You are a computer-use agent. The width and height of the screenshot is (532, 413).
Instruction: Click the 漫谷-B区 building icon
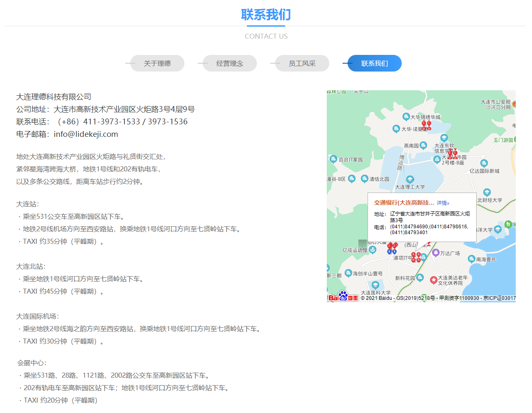tap(352, 179)
